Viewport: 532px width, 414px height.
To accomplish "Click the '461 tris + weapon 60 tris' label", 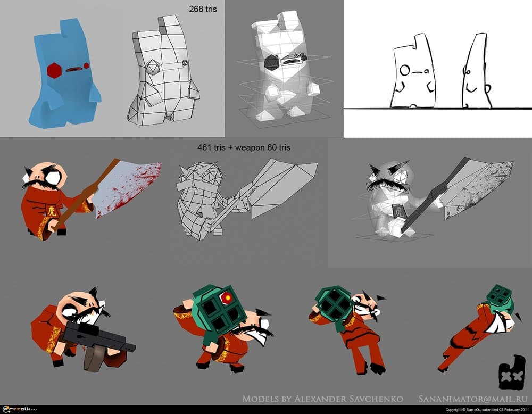I will [244, 147].
